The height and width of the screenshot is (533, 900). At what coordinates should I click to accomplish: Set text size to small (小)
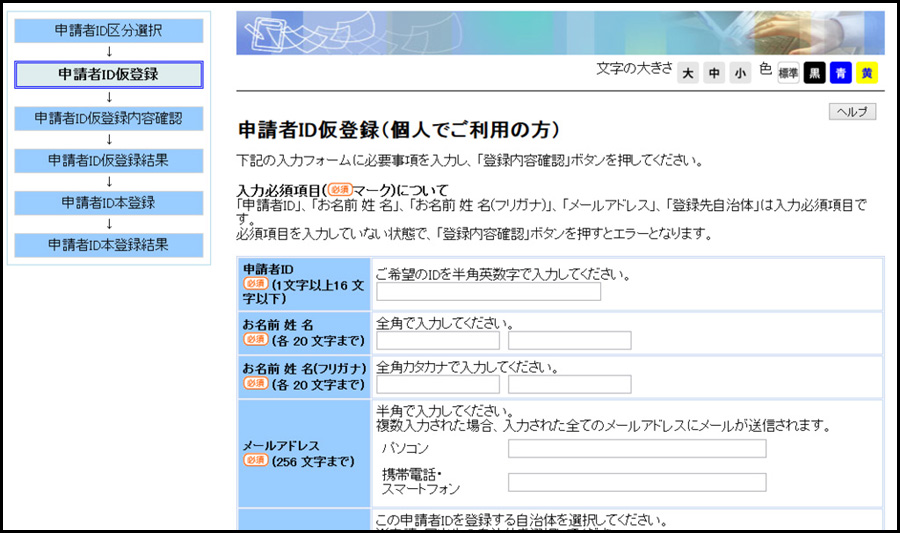click(x=740, y=73)
